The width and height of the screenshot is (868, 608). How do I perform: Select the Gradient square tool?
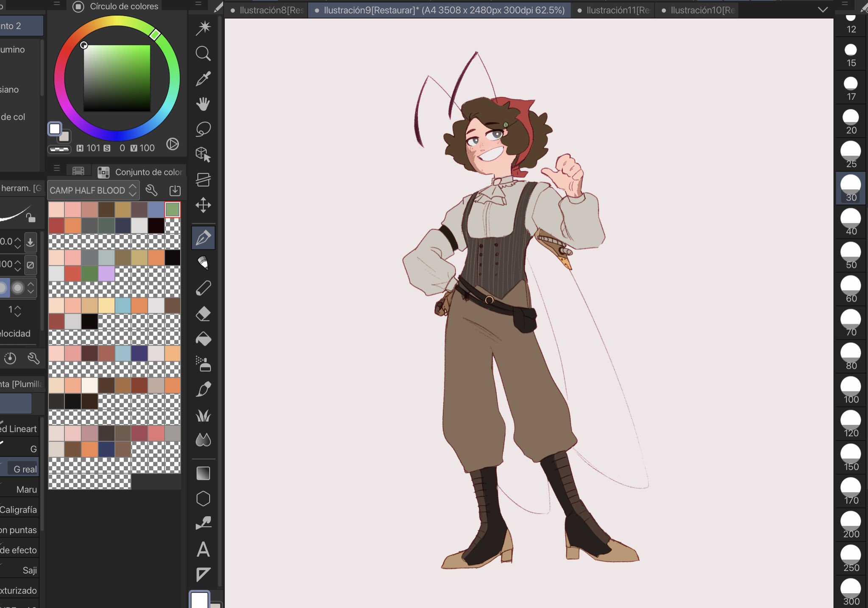pyautogui.click(x=203, y=473)
